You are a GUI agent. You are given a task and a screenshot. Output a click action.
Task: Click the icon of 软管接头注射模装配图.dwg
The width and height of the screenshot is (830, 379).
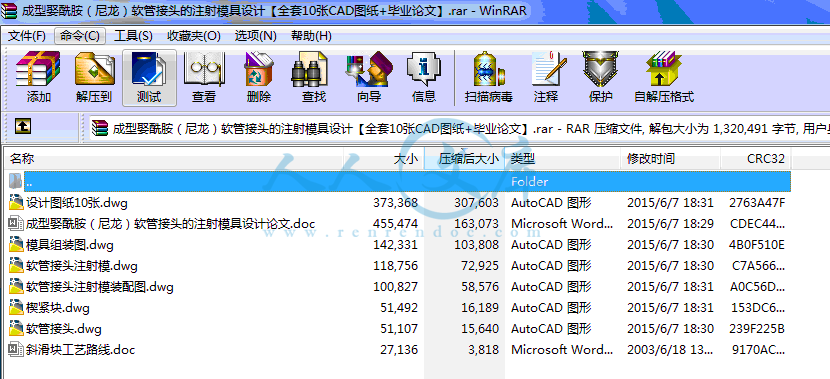click(16, 286)
